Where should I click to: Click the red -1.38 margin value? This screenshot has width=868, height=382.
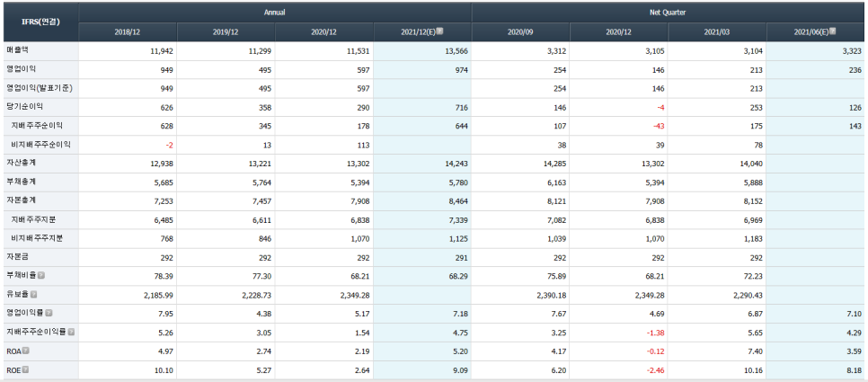point(655,333)
